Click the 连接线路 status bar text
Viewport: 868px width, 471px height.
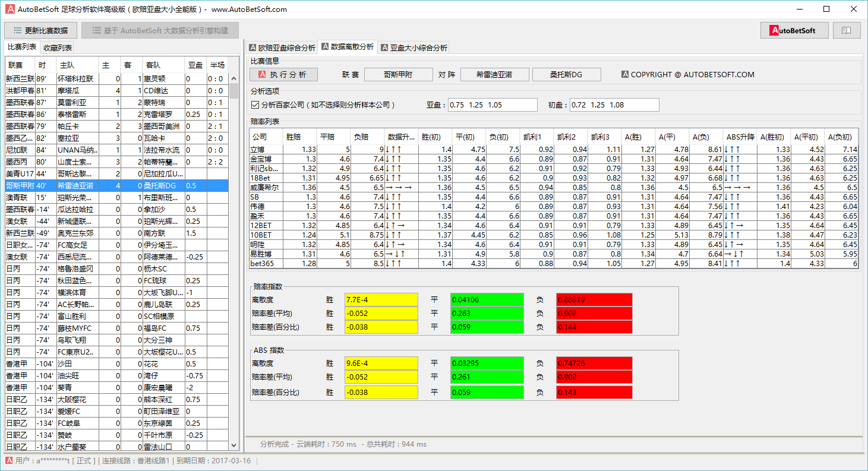click(x=137, y=461)
